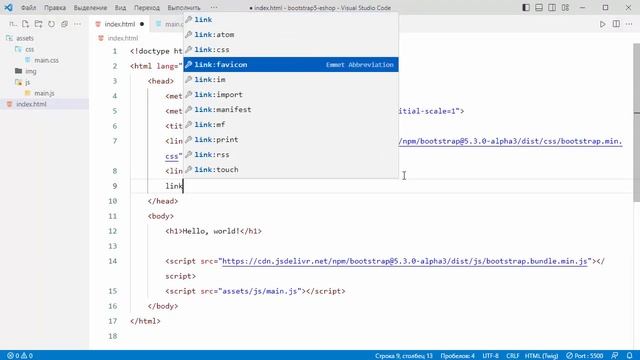Screen dimensions: 640x360
Task: Open the Строка 9, столбец cursor position status
Action: click(403, 356)
